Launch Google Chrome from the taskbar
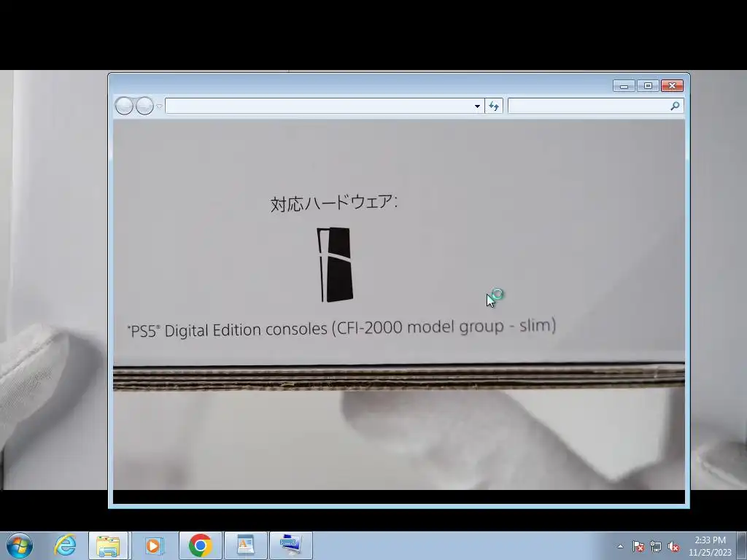This screenshot has height=560, width=747. point(200,545)
